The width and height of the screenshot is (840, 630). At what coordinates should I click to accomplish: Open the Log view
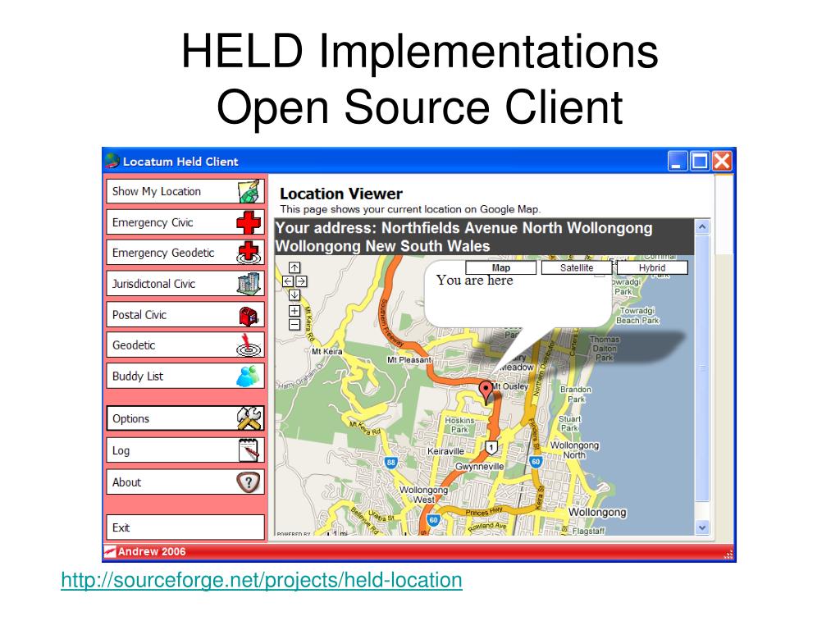(185, 450)
